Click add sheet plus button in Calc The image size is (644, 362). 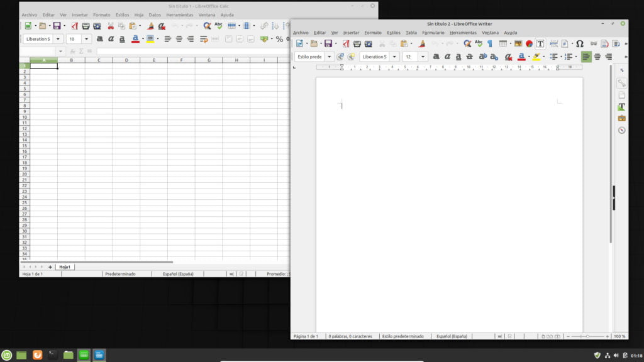[x=50, y=266]
